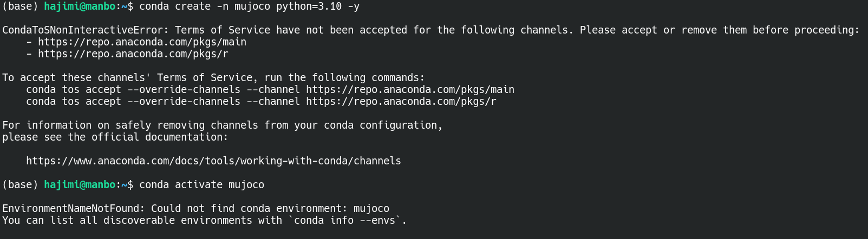The height and width of the screenshot is (239, 868).
Task: Click the EnvironmentNameNotFound error text
Action: [73, 209]
